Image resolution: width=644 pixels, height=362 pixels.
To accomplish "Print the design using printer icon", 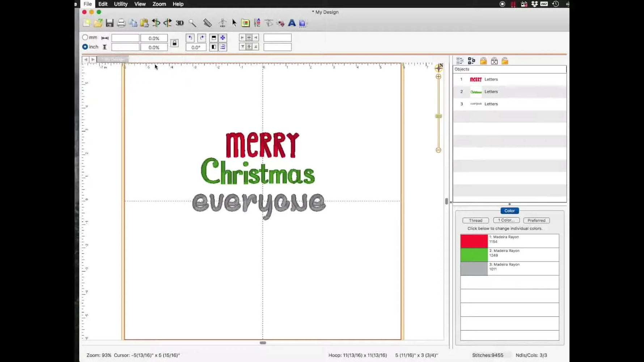I will [x=121, y=23].
